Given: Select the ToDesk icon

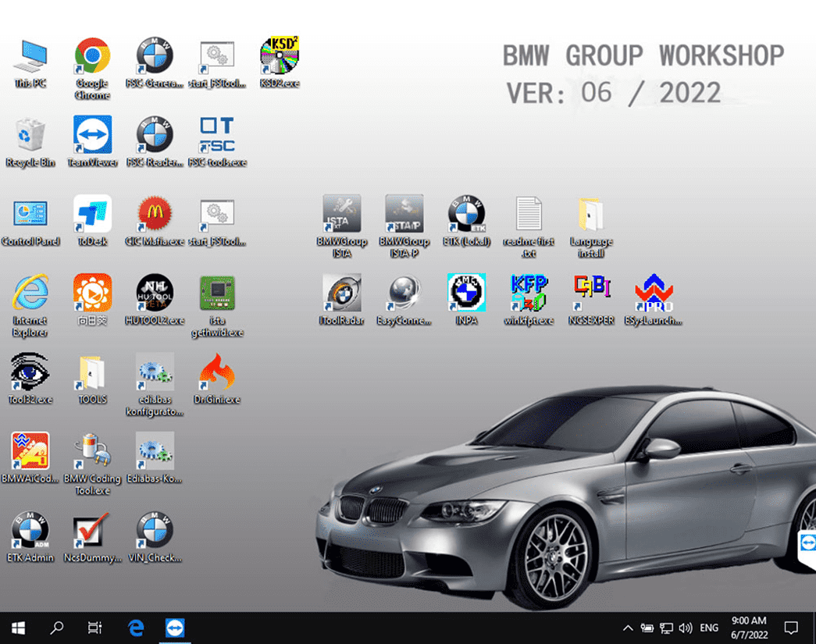Looking at the screenshot, I should pyautogui.click(x=92, y=221).
